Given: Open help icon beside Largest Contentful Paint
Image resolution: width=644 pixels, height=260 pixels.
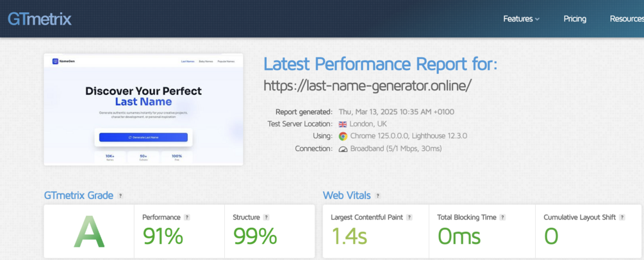Looking at the screenshot, I should (x=409, y=217).
